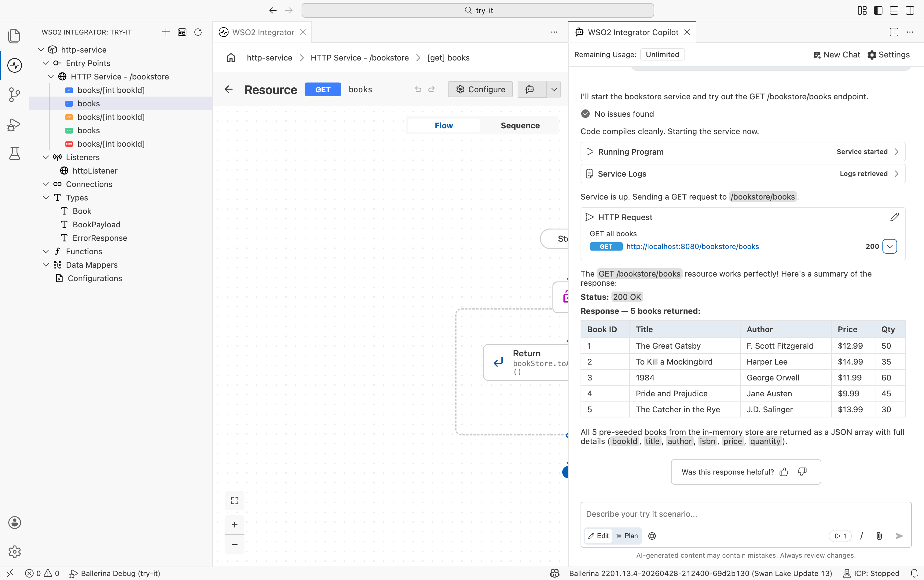Click the redo icon in Resource toolbar
The image size is (924, 580).
tap(431, 89)
